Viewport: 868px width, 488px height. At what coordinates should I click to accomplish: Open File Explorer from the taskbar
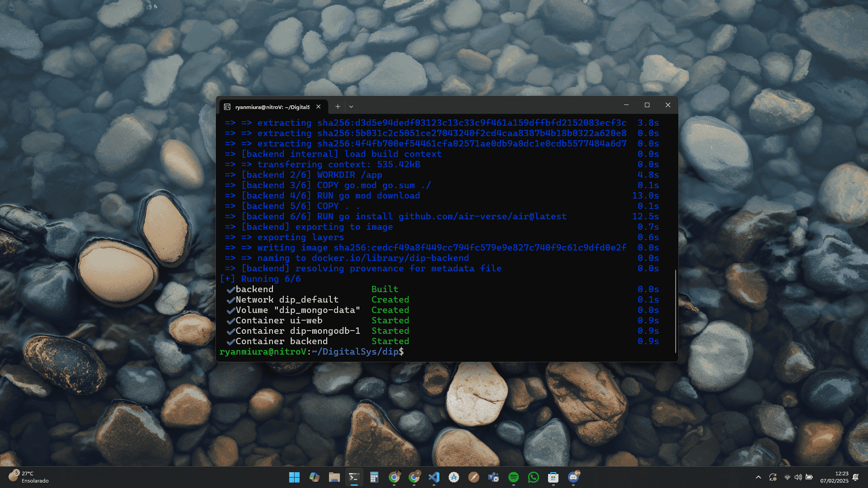pos(334,477)
